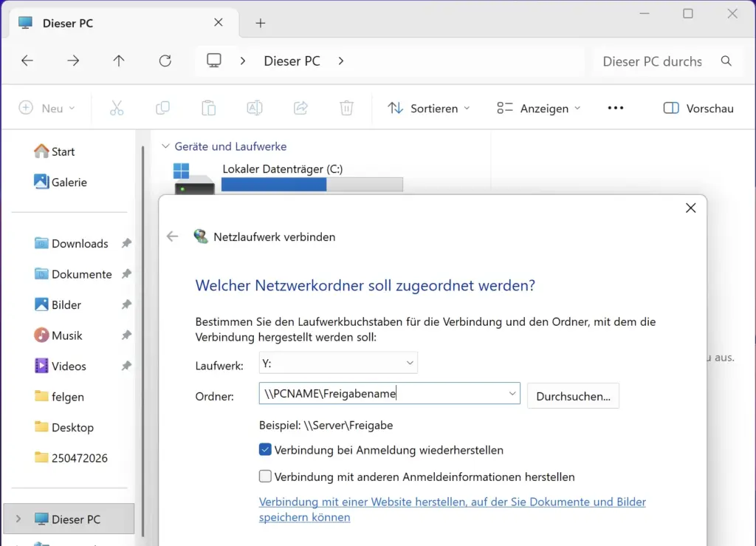
Task: Open Downloads folder in sidebar
Action: coord(72,243)
